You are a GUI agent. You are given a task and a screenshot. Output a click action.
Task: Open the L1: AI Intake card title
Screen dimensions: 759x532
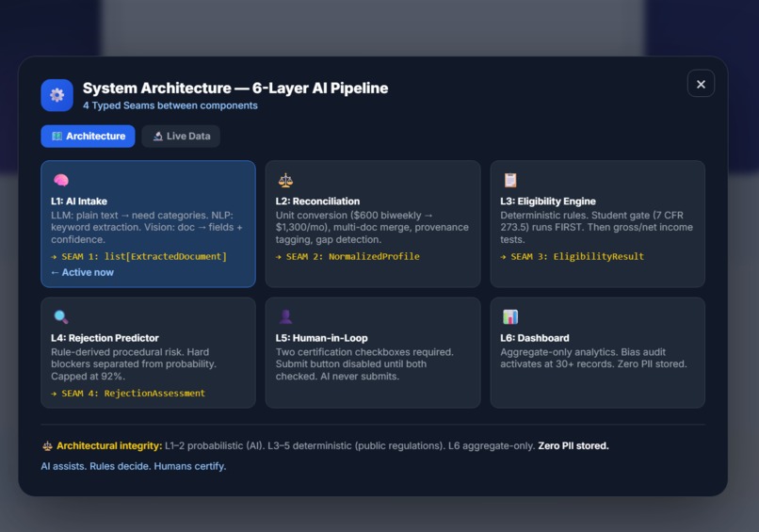[79, 202]
